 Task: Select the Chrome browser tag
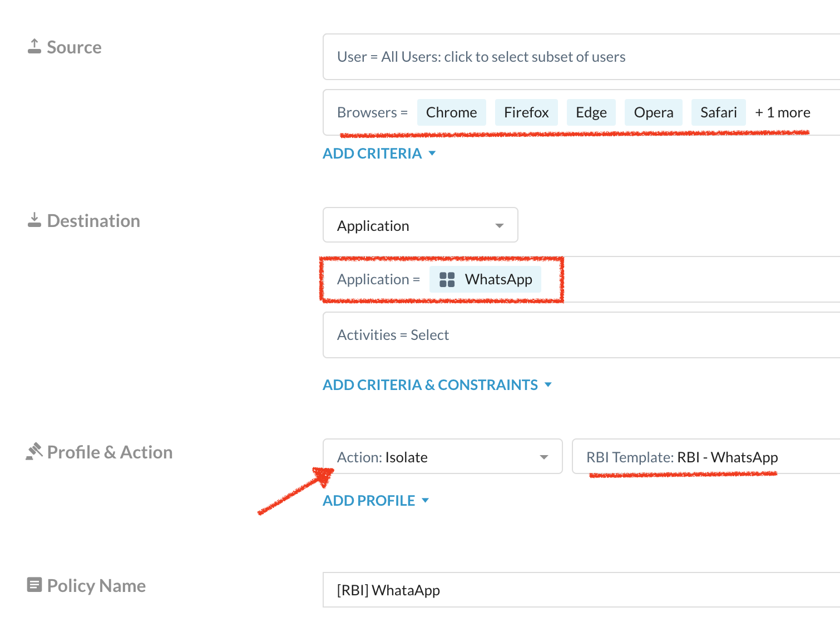[x=452, y=112]
